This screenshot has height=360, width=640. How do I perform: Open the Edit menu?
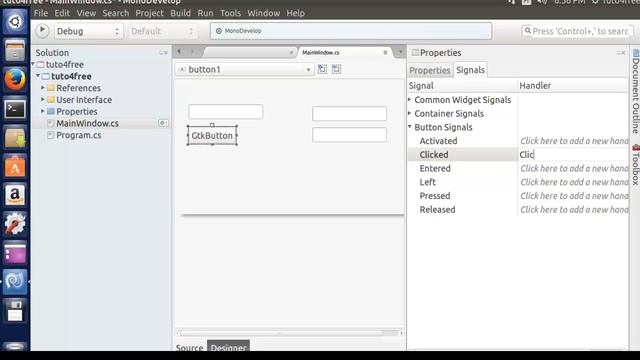[62, 13]
